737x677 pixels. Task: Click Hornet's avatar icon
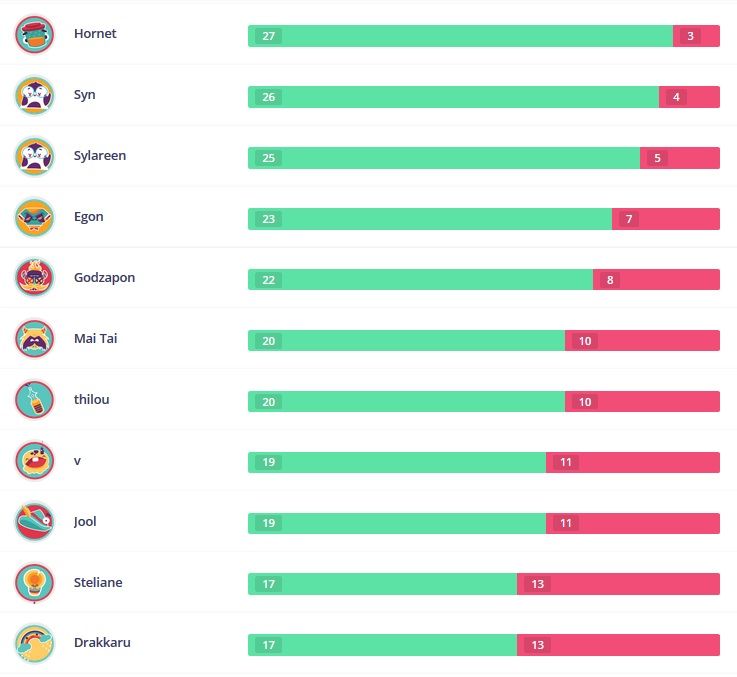pos(35,35)
